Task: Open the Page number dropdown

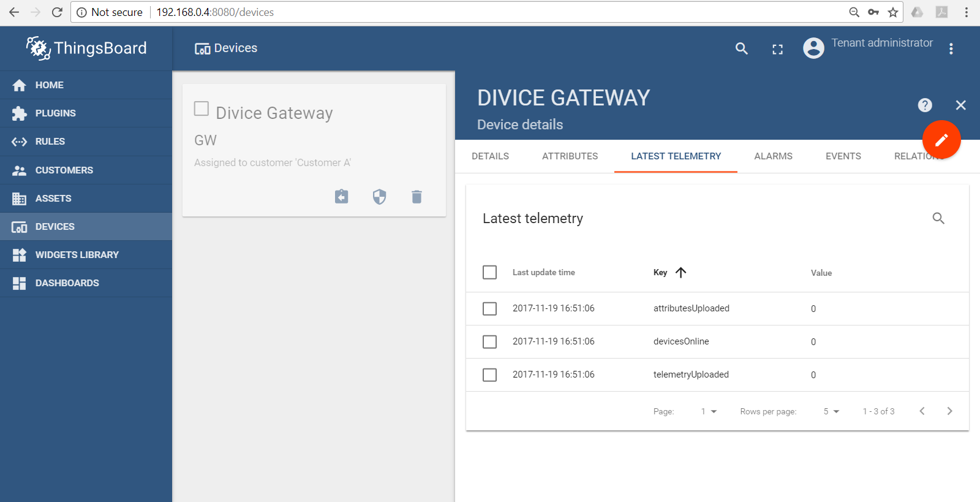Action: (709, 411)
